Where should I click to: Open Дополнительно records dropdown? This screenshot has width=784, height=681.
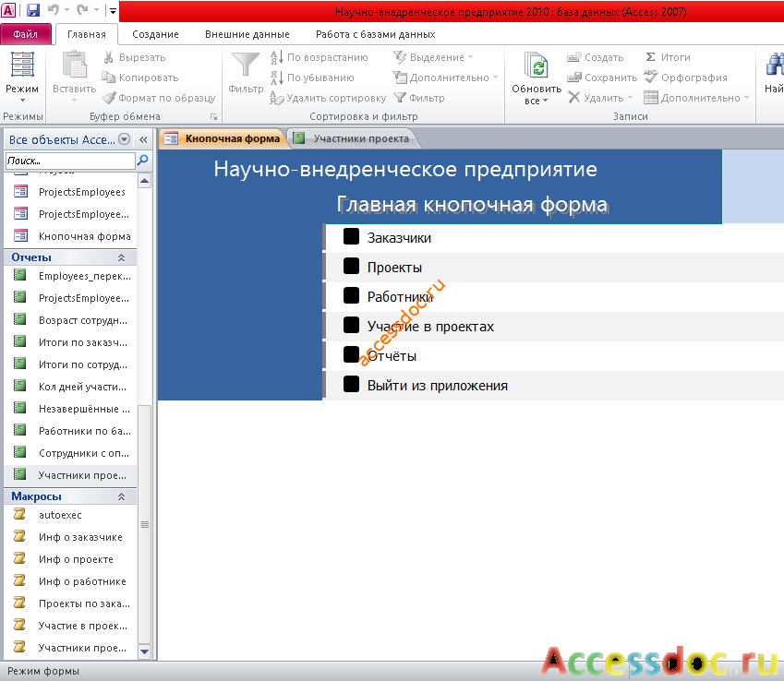[696, 98]
